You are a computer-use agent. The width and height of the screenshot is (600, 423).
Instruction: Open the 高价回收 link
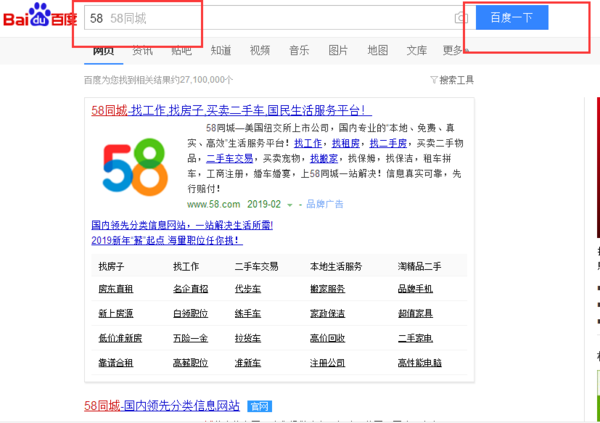[327, 338]
